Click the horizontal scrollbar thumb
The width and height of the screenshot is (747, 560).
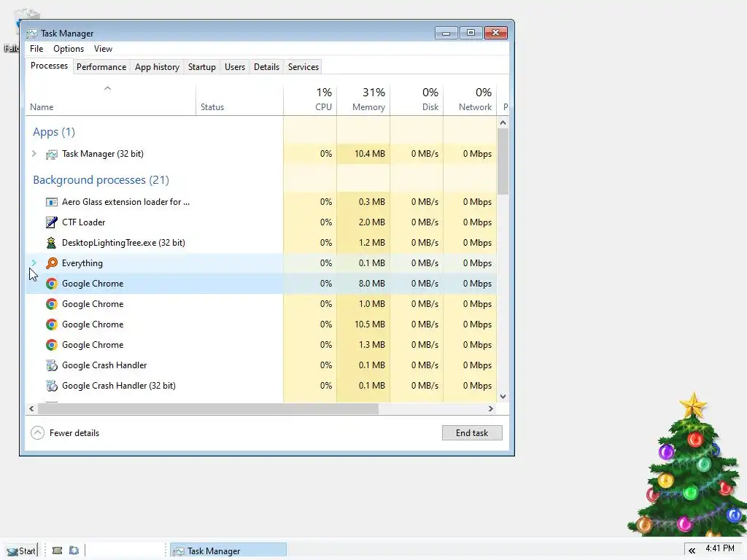[x=208, y=408]
